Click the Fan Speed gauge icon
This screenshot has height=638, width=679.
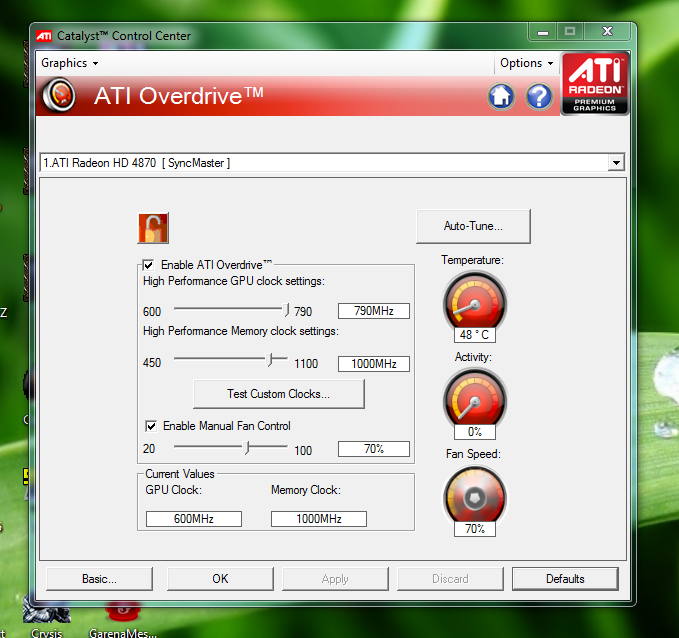474,493
